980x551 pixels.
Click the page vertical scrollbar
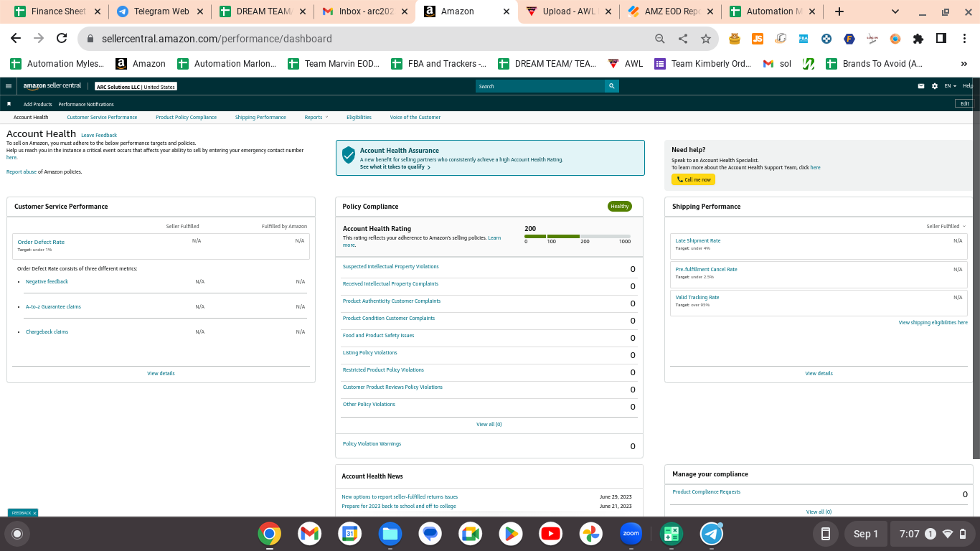[976, 268]
